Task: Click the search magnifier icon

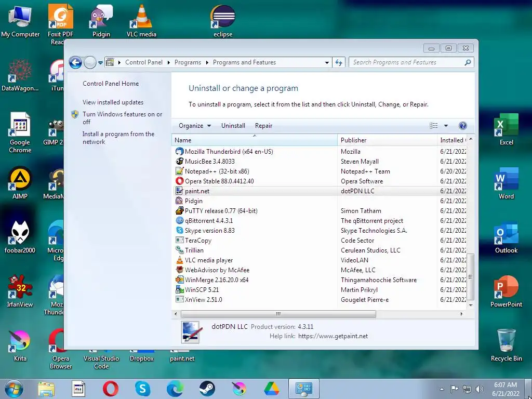Action: click(468, 62)
